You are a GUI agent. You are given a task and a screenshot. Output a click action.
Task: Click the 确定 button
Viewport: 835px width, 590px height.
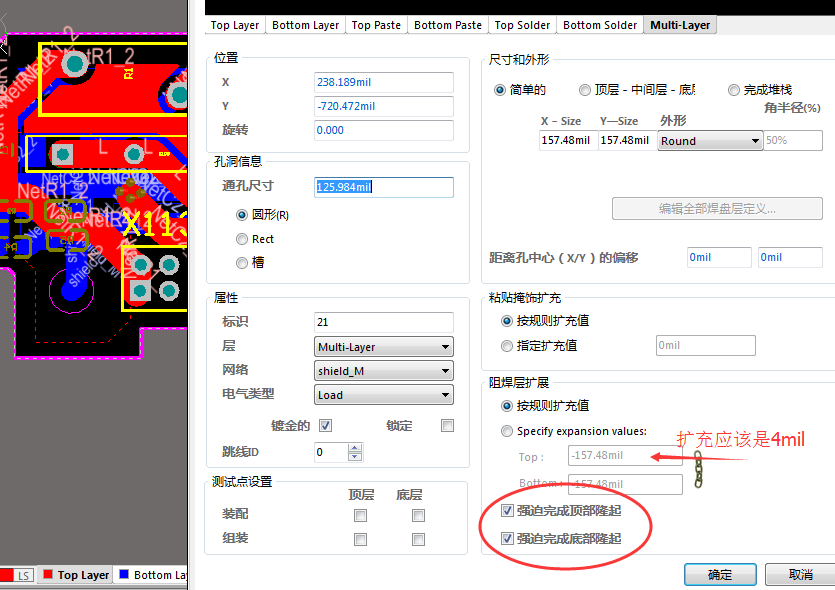[720, 575]
